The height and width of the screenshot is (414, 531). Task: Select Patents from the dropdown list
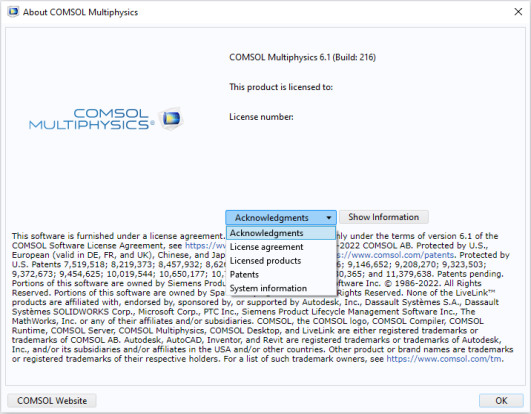pos(281,275)
